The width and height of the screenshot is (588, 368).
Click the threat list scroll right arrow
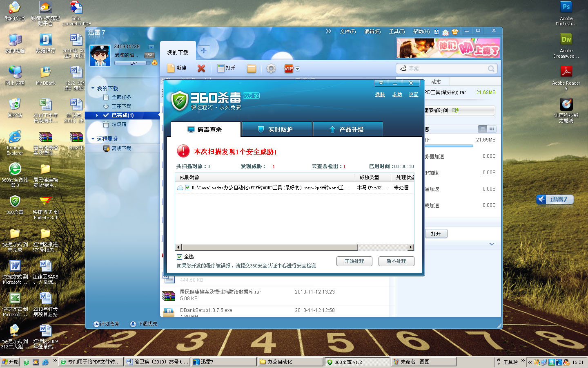tap(411, 247)
